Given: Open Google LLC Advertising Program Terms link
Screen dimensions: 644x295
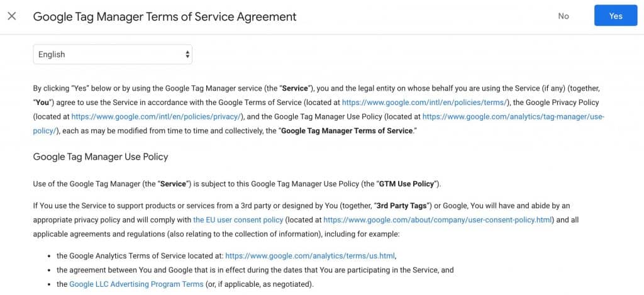Looking at the screenshot, I should (136, 284).
